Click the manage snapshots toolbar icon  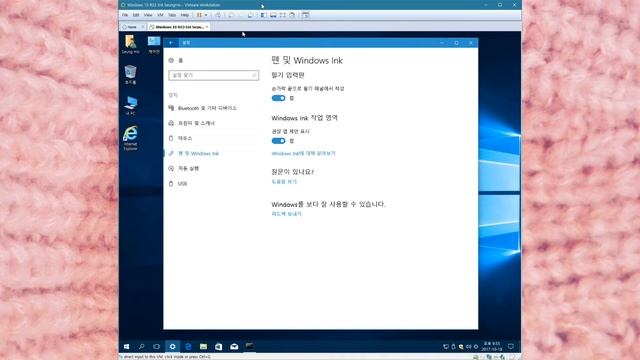pos(250,15)
